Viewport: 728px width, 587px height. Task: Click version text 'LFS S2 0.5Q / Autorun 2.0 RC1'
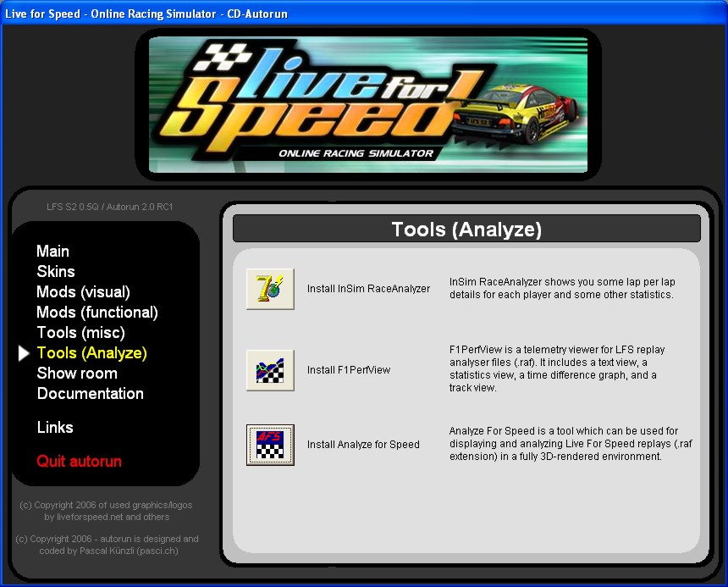click(x=109, y=208)
